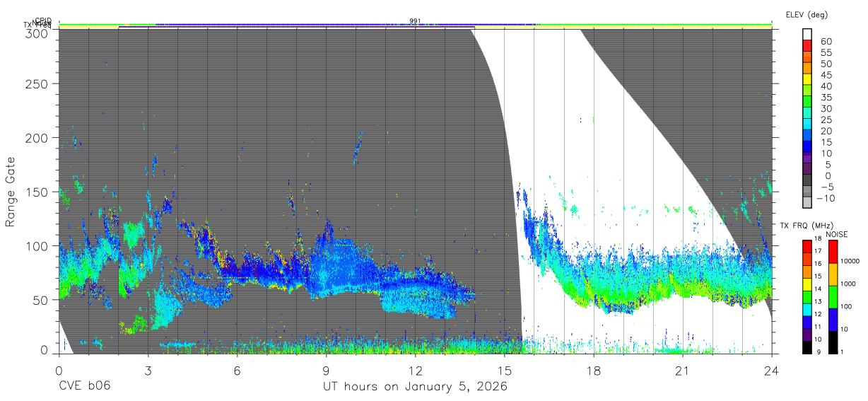Click the '18' hour tick label on x-axis

594,370
